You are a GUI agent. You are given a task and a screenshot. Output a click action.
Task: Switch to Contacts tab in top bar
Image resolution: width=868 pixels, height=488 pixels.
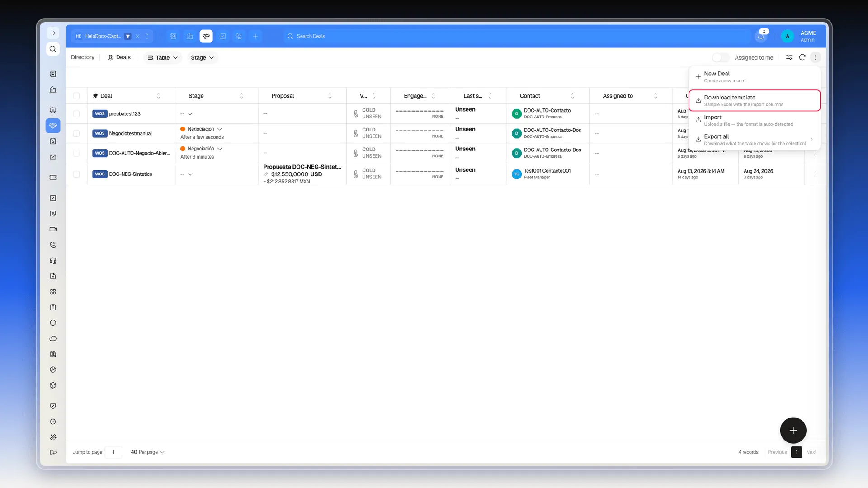[x=173, y=36]
